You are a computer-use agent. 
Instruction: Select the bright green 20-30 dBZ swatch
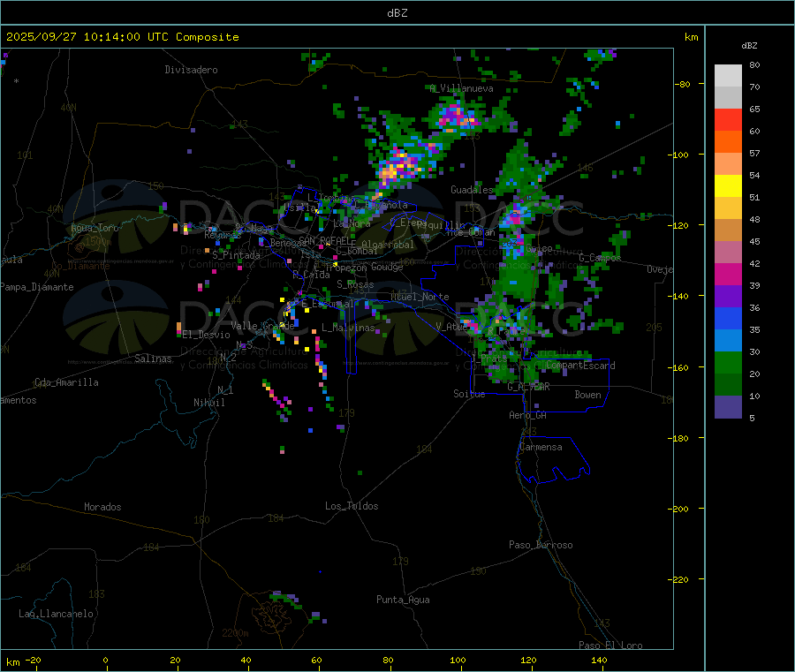728,362
